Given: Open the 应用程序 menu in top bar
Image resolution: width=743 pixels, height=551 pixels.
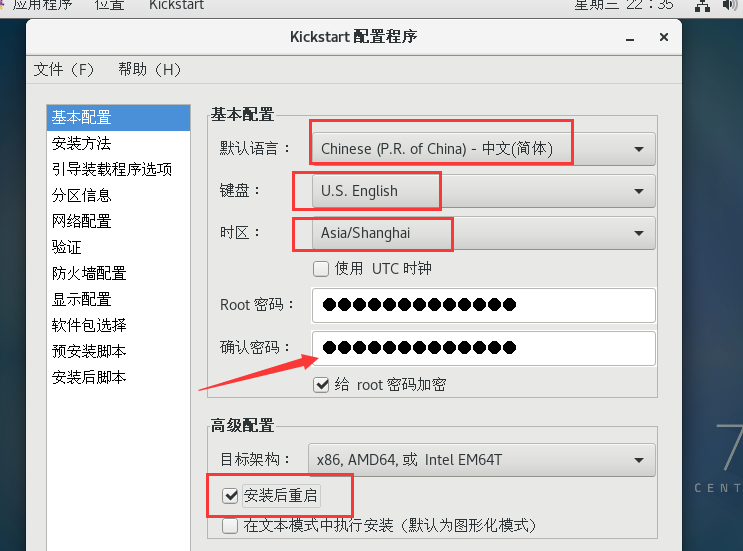Looking at the screenshot, I should pos(42,5).
